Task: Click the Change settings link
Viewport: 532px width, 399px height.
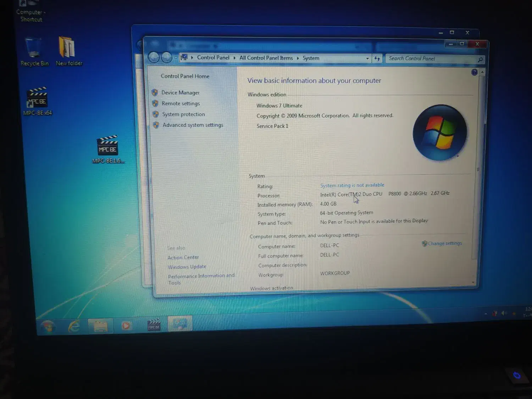Action: tap(445, 243)
